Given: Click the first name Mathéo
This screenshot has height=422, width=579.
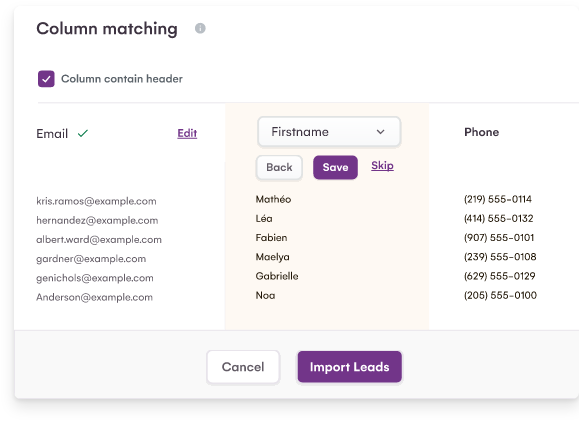Looking at the screenshot, I should [x=273, y=199].
